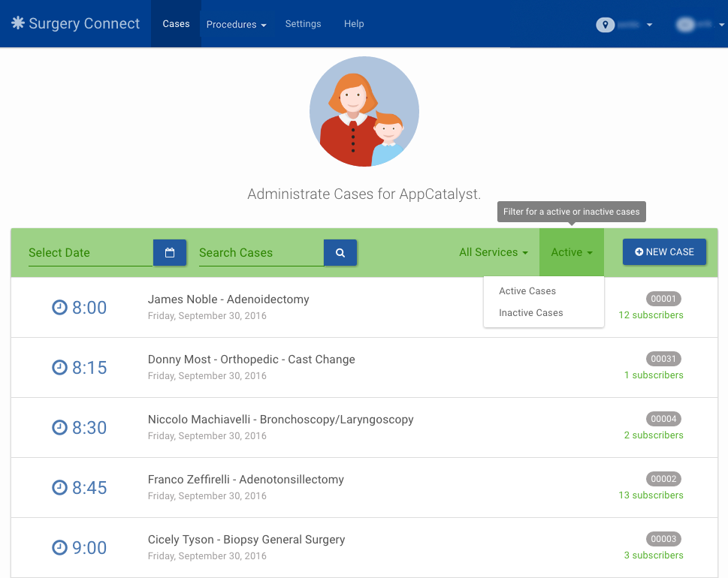Image resolution: width=728 pixels, height=578 pixels.
Task: Click the Surgery Connect brand link
Action: click(75, 23)
